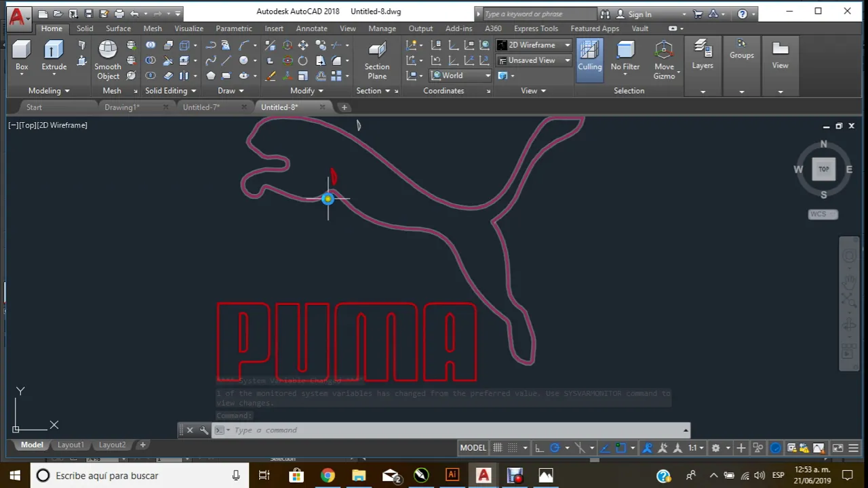Expand the Modeling panel
868x488 pixels.
pos(49,91)
